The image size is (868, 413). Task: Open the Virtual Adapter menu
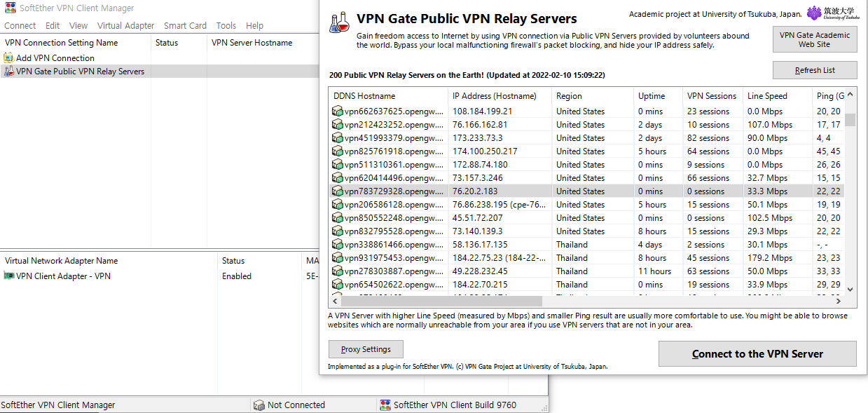click(126, 25)
